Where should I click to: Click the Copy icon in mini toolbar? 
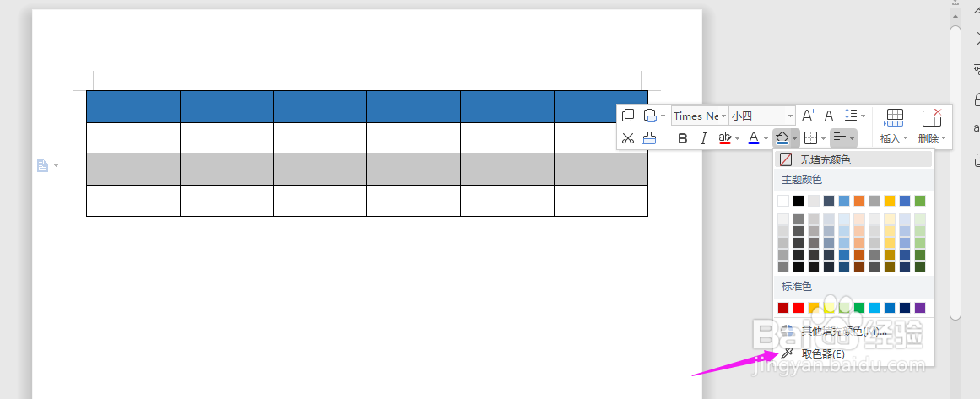tap(628, 116)
